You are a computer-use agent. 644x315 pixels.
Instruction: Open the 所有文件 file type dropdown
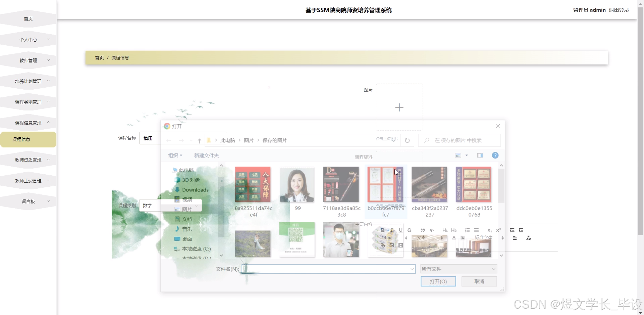click(459, 269)
